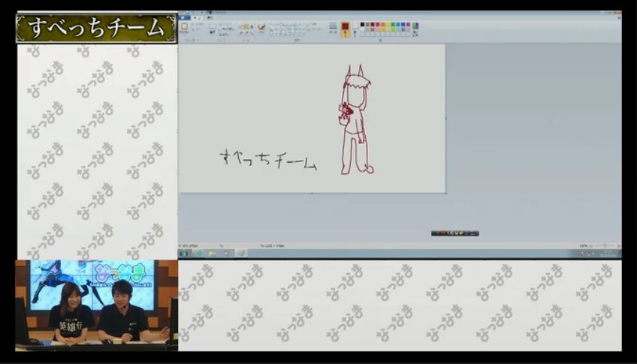The image size is (637, 364).
Task: Expand the line Size dropdown
Action: [x=333, y=28]
